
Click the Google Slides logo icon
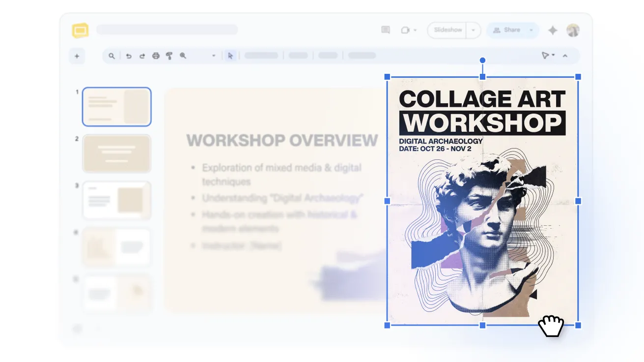coord(80,30)
